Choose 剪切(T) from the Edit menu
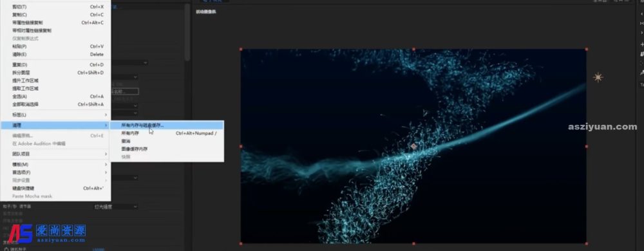 tap(55, 7)
